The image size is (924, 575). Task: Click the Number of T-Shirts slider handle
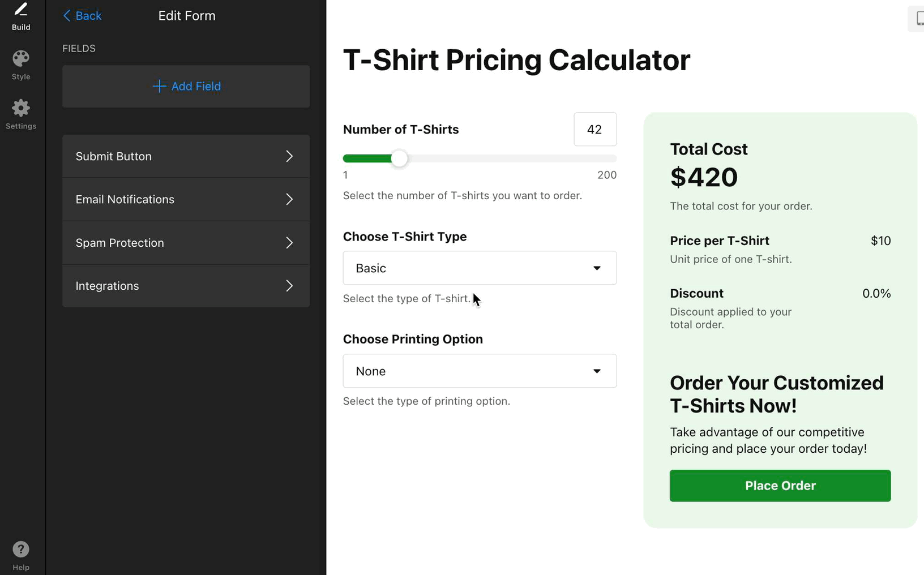[399, 159]
